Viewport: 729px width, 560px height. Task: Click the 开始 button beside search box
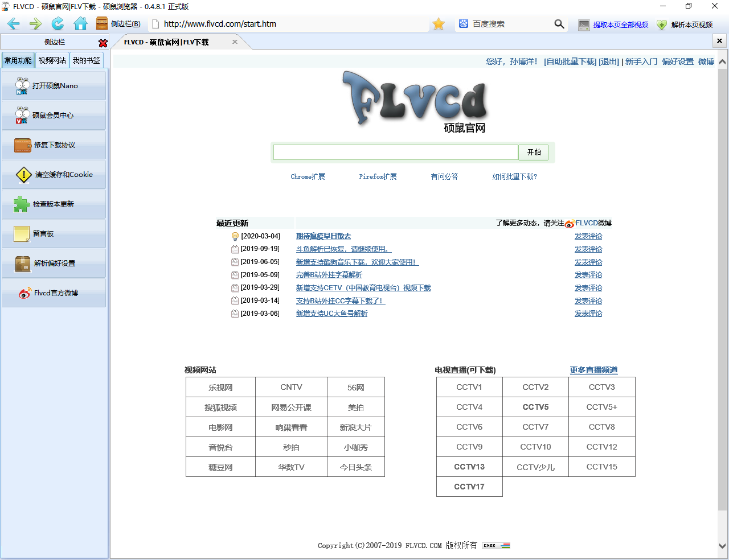[x=534, y=153]
